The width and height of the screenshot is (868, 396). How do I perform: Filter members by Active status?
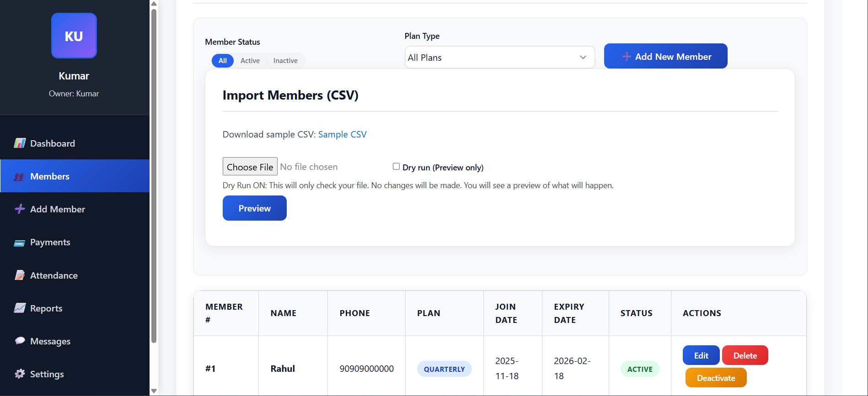click(x=250, y=61)
